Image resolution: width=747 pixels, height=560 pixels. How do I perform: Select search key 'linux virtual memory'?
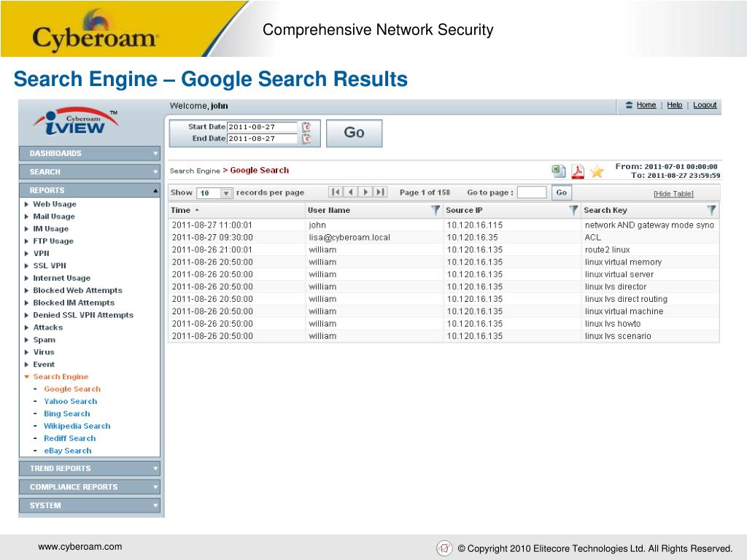pyautogui.click(x=623, y=262)
